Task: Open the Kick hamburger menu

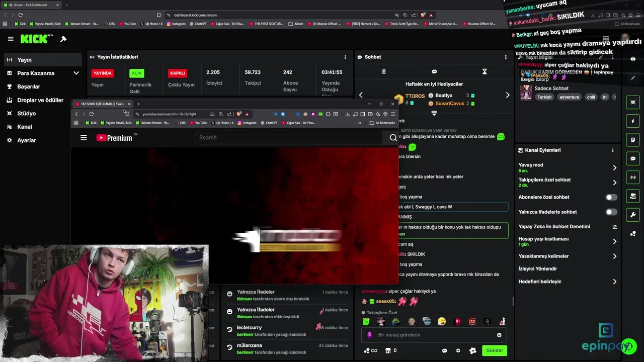Action: [11, 39]
